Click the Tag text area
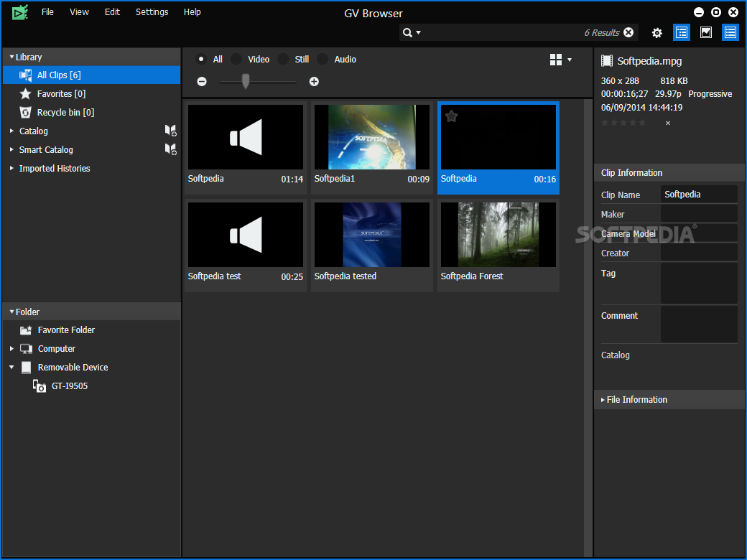 pos(699,284)
